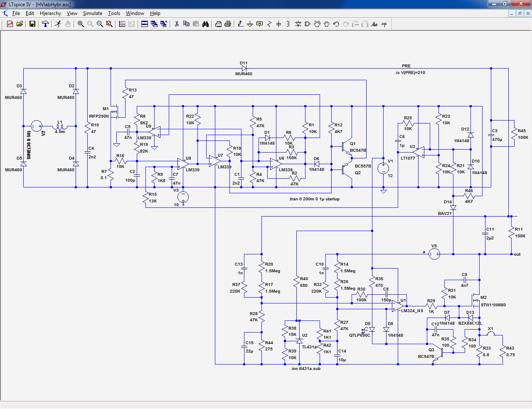Place a diode component
This screenshot has width=532, height=409.
click(298, 24)
